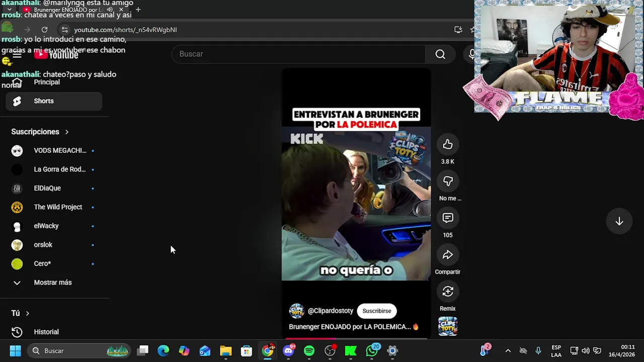The height and width of the screenshot is (362, 644).
Task: Select Shorts in sidebar
Action: pyautogui.click(x=54, y=101)
